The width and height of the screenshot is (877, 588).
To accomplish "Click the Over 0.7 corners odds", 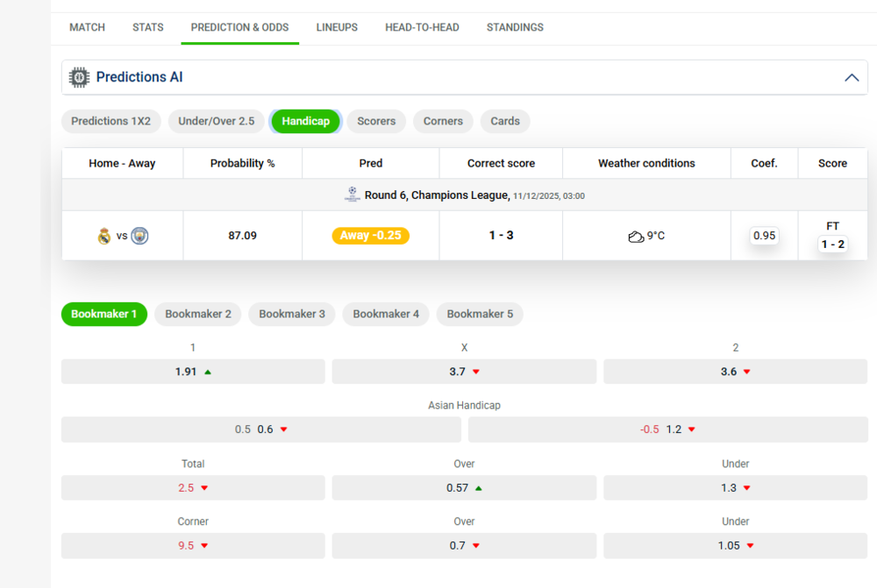I will point(464,546).
